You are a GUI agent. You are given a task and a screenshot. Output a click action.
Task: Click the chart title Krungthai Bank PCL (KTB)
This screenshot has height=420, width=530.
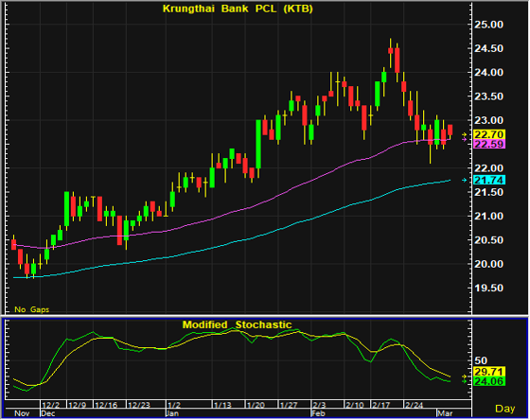click(x=238, y=9)
